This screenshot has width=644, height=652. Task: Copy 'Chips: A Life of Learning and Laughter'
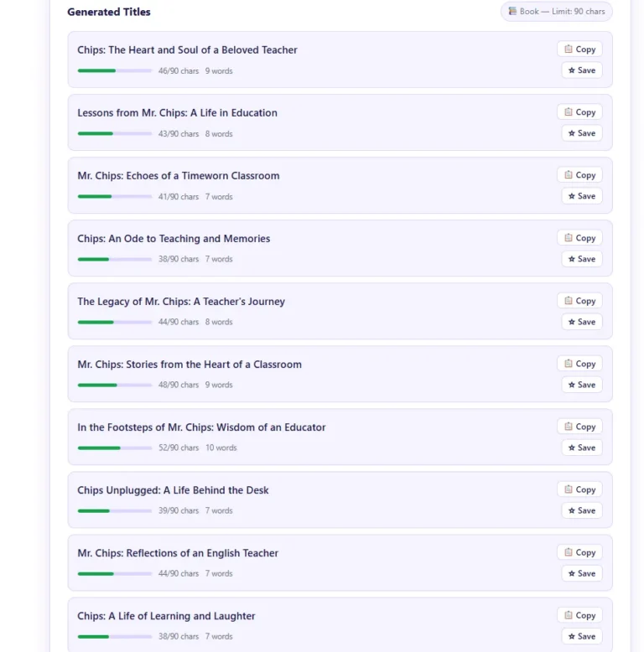(579, 615)
